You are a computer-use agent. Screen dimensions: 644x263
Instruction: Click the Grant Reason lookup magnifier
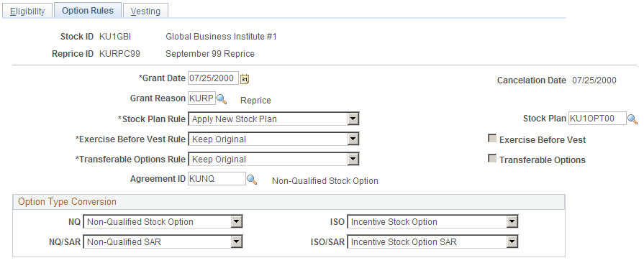[222, 99]
